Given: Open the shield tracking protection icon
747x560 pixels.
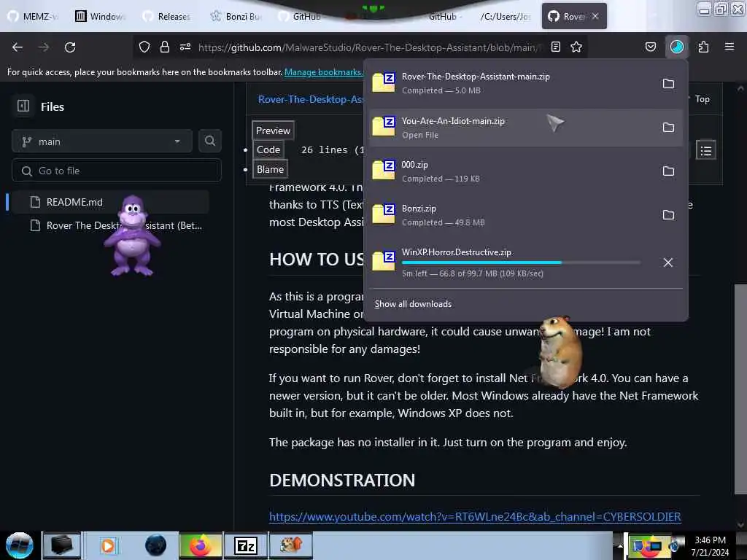Looking at the screenshot, I should (x=144, y=47).
